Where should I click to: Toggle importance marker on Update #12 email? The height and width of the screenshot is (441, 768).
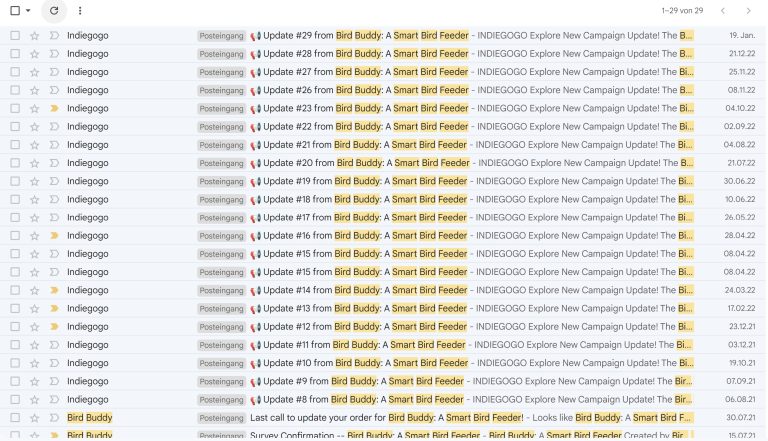point(54,326)
